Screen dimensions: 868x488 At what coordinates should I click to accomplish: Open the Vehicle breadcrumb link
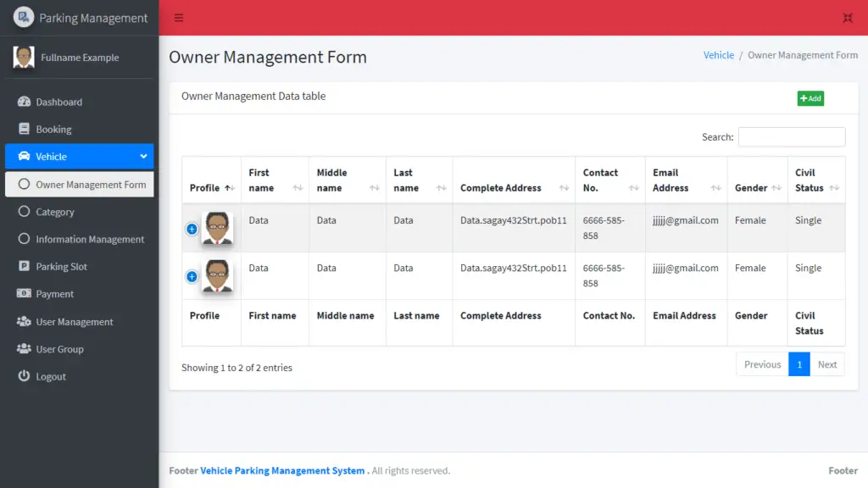click(718, 54)
